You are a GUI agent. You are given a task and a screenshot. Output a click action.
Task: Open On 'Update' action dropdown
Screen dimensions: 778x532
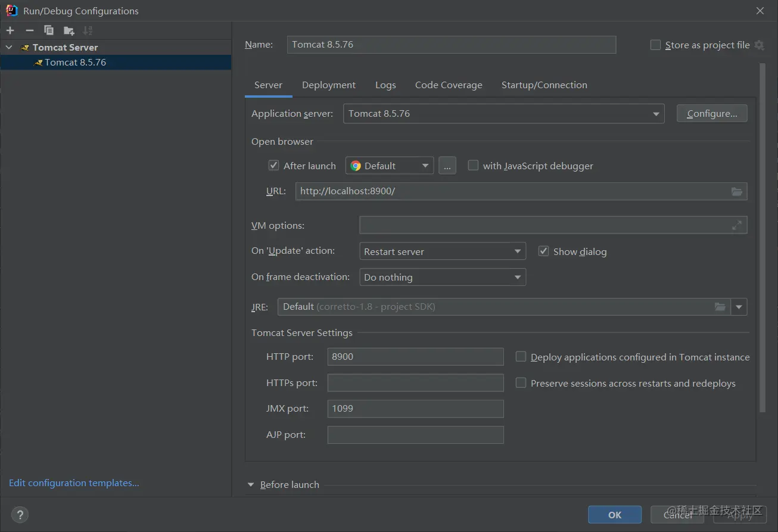(x=443, y=251)
